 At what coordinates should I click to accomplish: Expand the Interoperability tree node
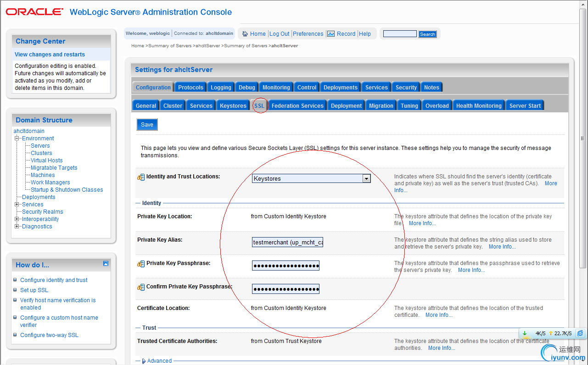pyautogui.click(x=17, y=219)
